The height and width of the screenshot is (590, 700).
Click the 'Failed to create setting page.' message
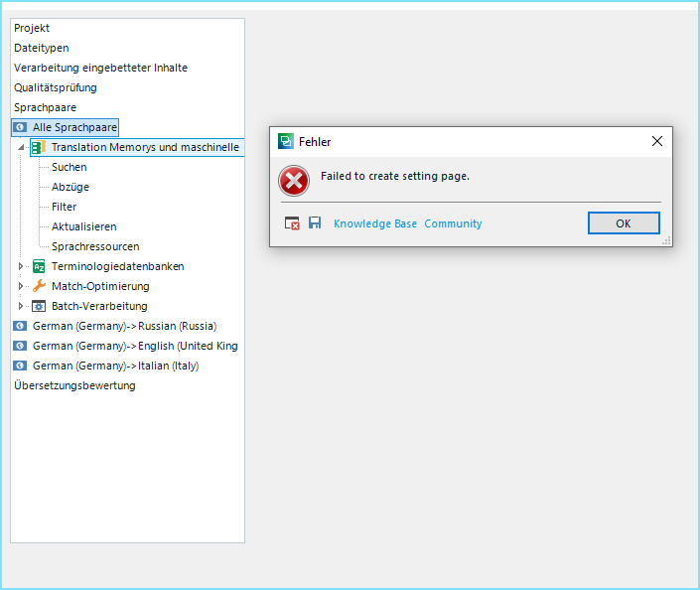point(395,176)
